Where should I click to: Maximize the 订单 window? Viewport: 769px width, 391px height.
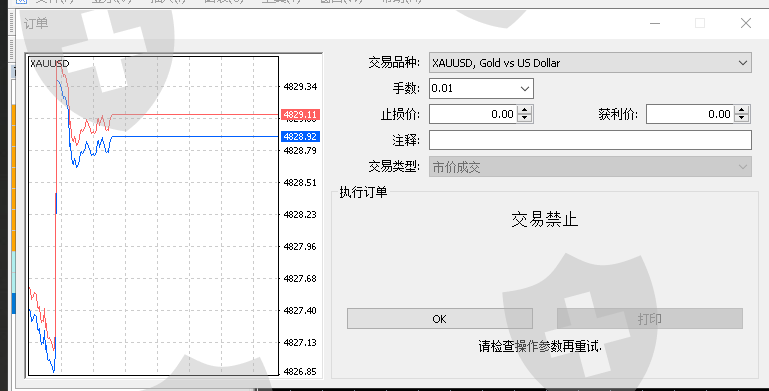(700, 23)
